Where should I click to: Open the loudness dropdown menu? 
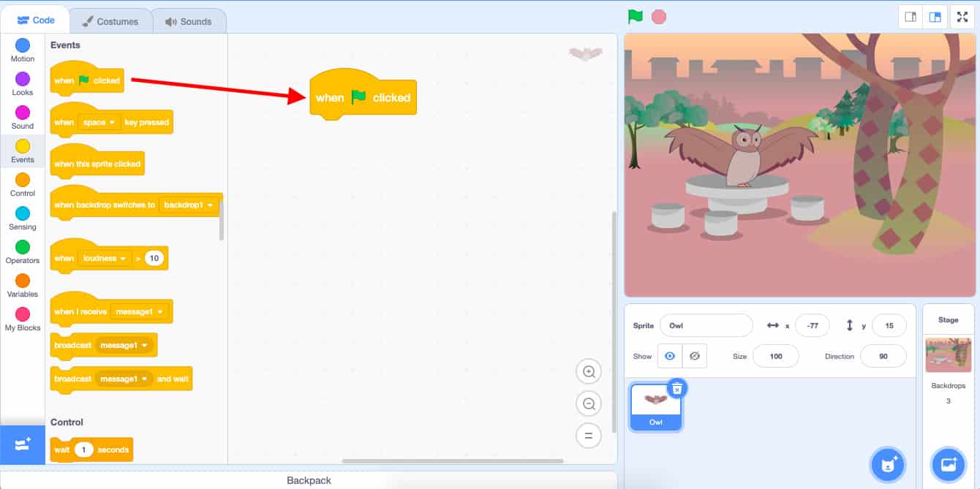pyautogui.click(x=105, y=259)
